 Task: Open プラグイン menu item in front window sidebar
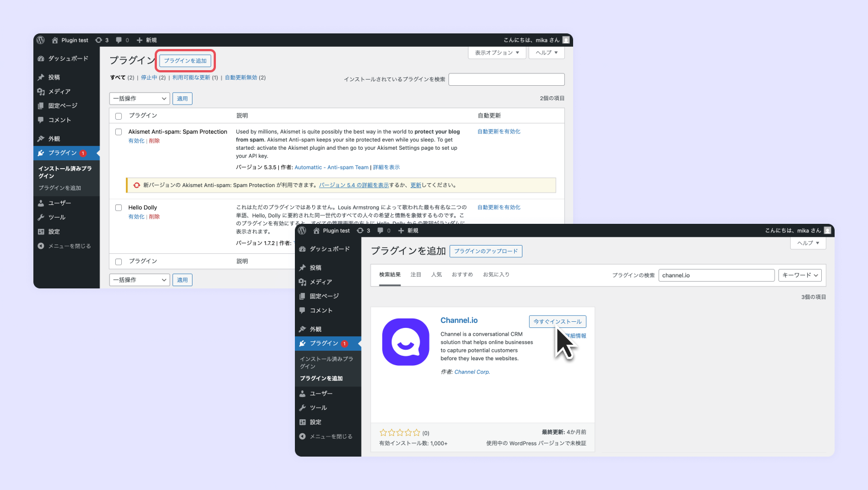(328, 344)
